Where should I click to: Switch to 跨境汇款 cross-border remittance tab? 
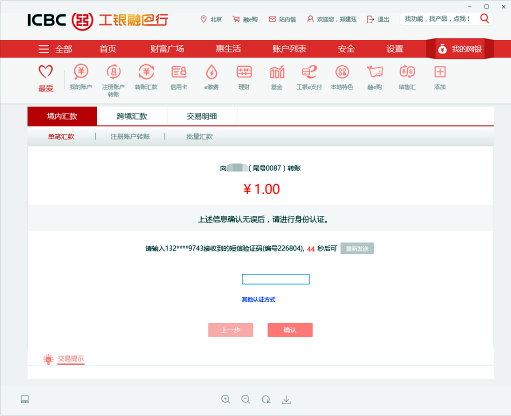pyautogui.click(x=132, y=116)
